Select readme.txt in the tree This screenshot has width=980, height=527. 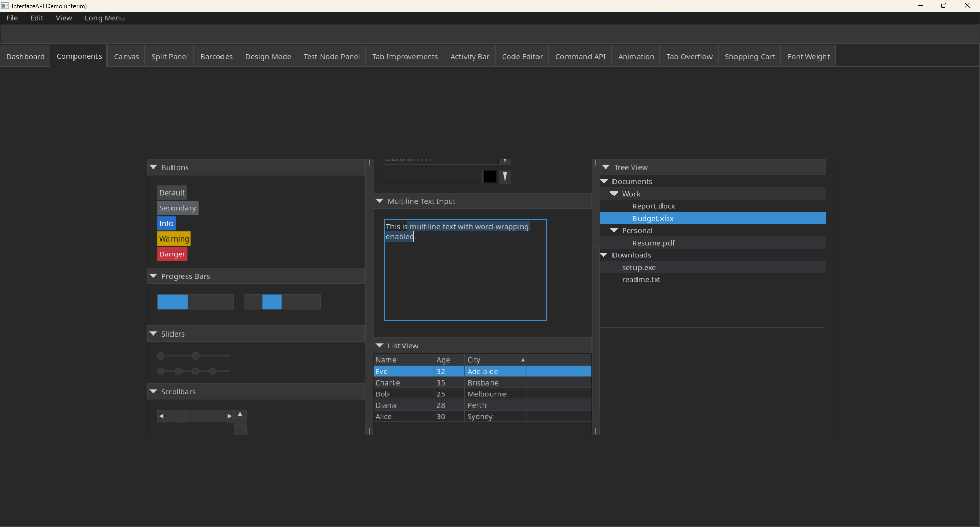pyautogui.click(x=641, y=280)
